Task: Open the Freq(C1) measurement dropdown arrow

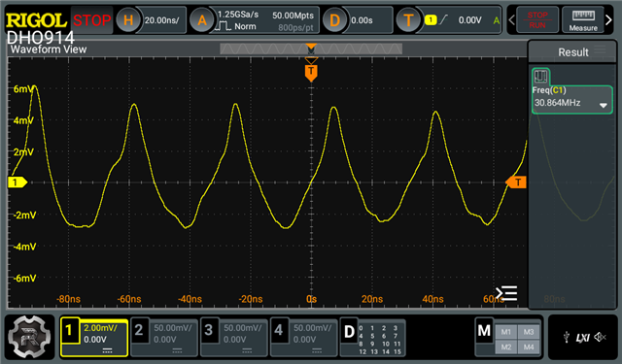Action: click(x=603, y=106)
